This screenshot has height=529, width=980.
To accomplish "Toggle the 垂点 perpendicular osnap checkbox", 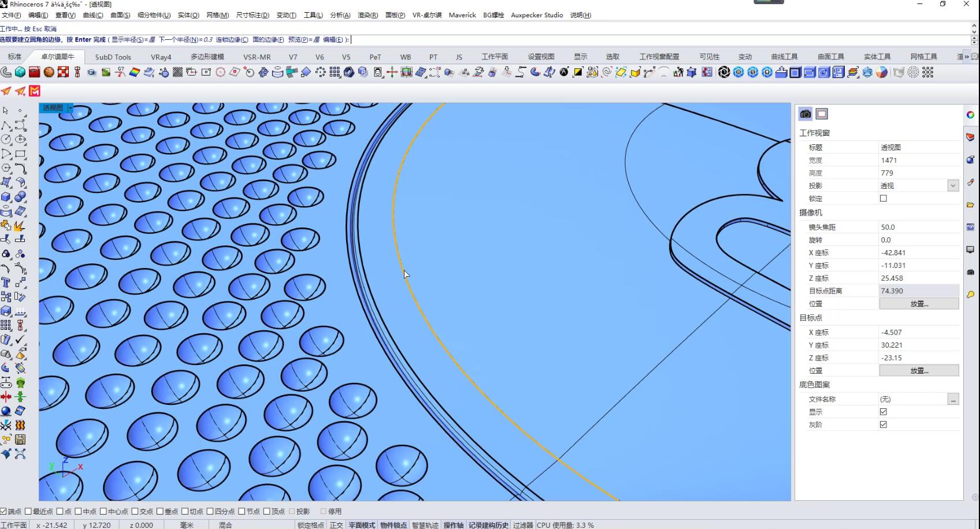I will pos(160,511).
